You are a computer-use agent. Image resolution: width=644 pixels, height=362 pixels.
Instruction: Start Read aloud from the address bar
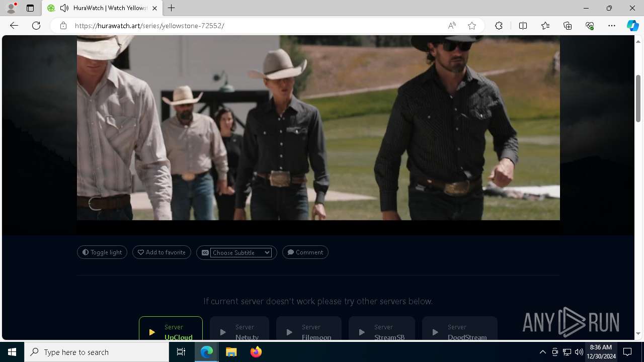452,26
